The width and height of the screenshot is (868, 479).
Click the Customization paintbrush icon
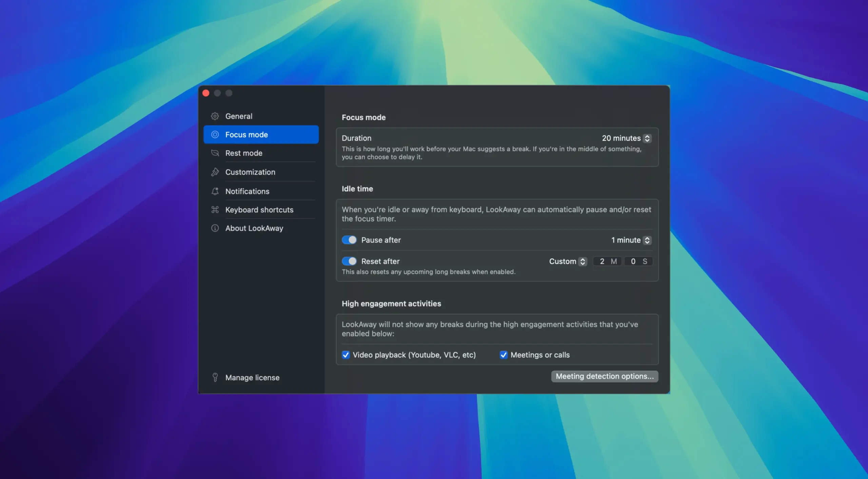tap(215, 172)
